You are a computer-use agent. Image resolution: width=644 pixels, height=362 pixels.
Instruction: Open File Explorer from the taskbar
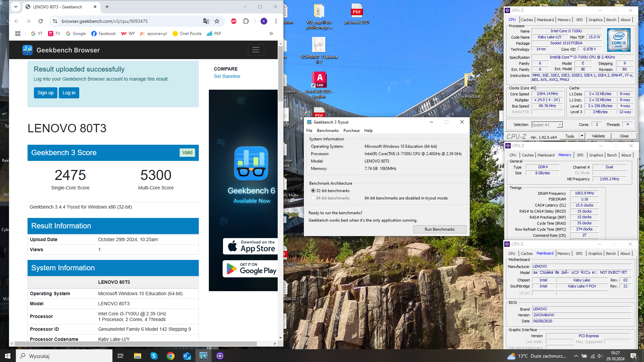[137, 356]
